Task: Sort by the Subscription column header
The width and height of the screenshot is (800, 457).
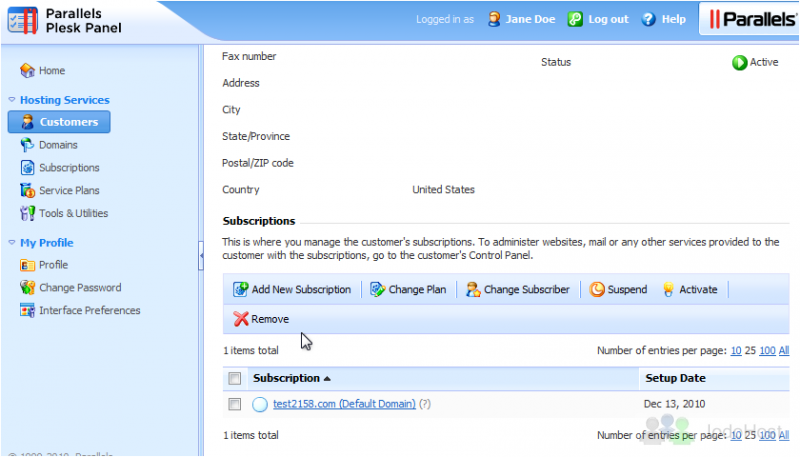Action: pyautogui.click(x=292, y=378)
